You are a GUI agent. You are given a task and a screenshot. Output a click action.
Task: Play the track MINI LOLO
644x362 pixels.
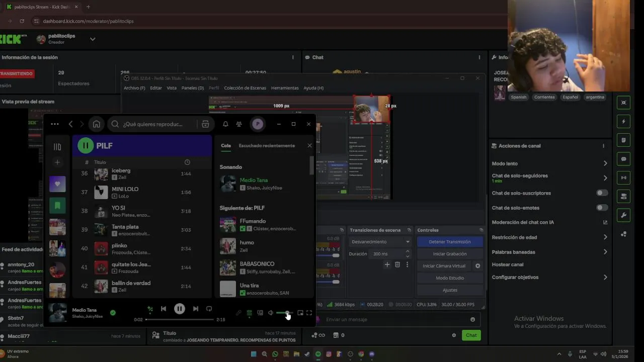click(142, 192)
